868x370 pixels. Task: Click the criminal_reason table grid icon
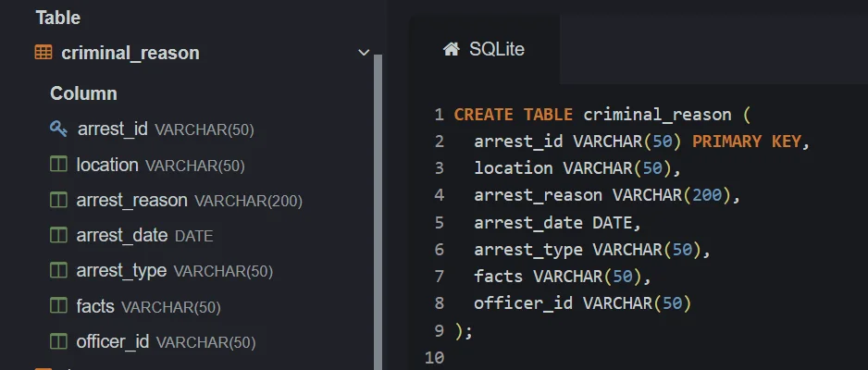[43, 53]
